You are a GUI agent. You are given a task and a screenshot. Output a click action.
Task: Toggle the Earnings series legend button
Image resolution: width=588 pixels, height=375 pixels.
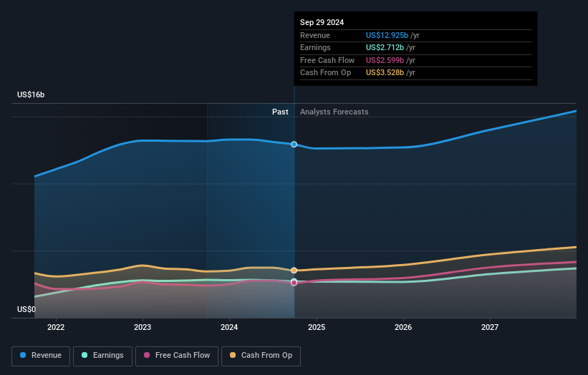102,356
